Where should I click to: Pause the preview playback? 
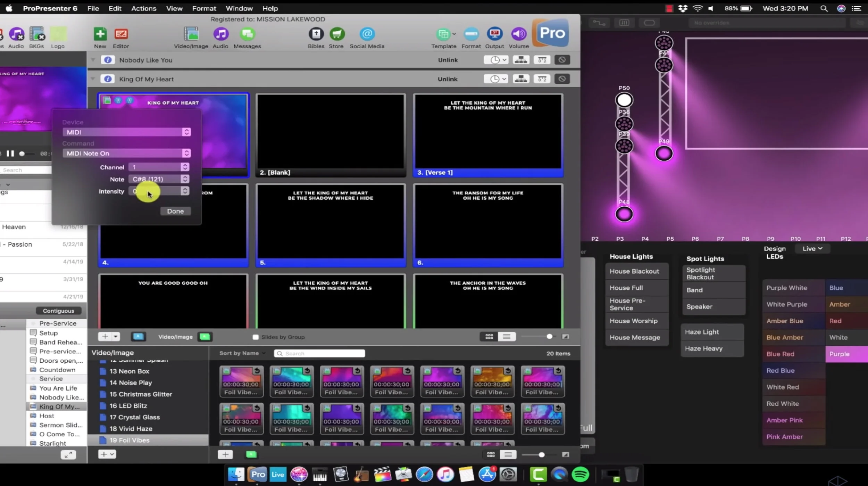tap(10, 154)
